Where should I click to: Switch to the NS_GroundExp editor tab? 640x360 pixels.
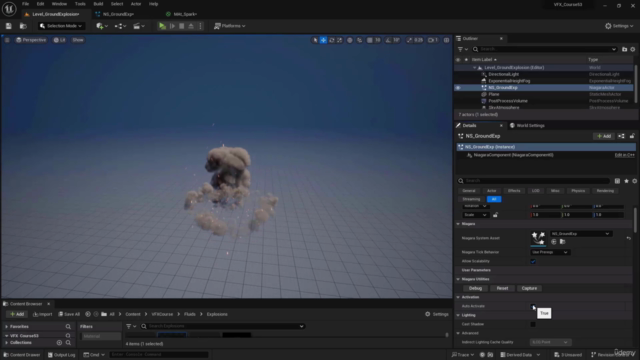point(118,14)
